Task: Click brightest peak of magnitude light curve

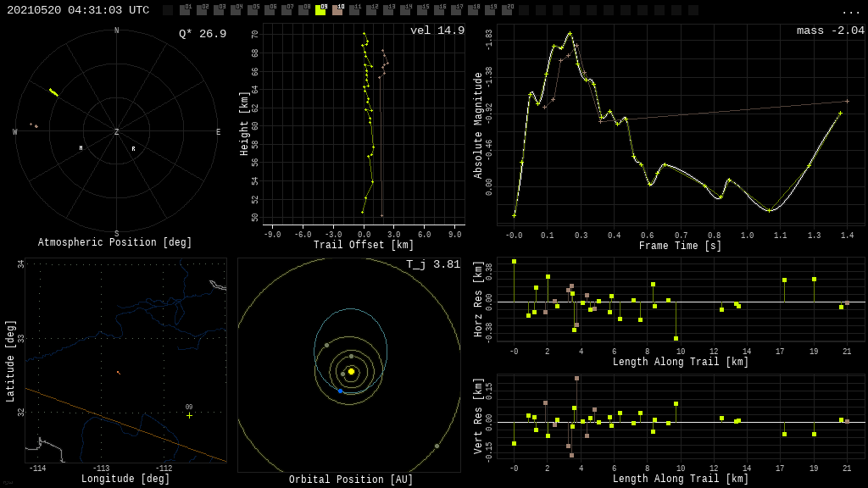Action: tap(570, 33)
